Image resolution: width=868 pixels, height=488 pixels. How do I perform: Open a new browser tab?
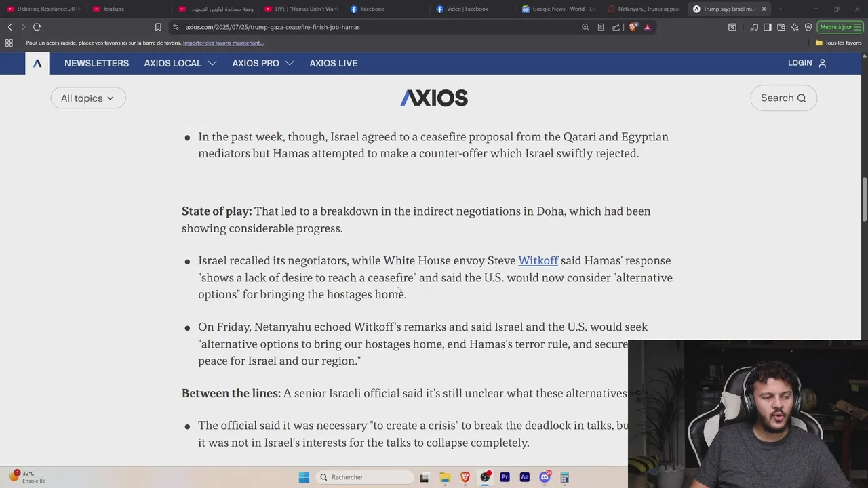781,9
